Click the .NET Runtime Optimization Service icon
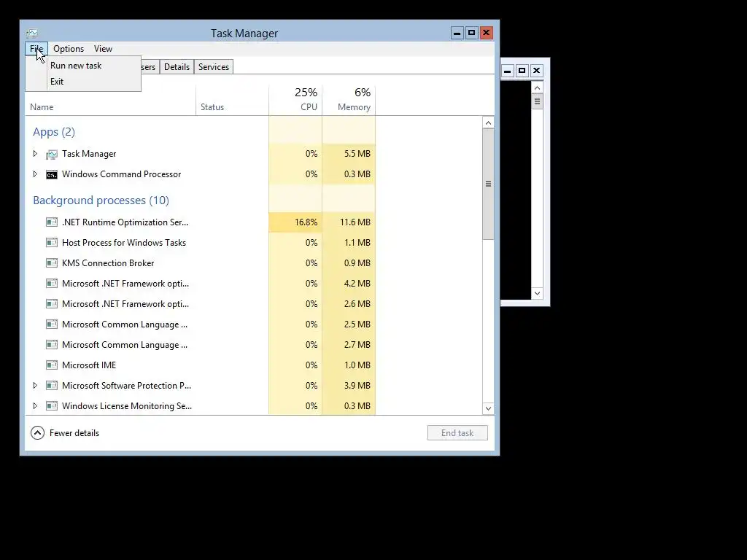747x560 pixels. click(x=52, y=222)
